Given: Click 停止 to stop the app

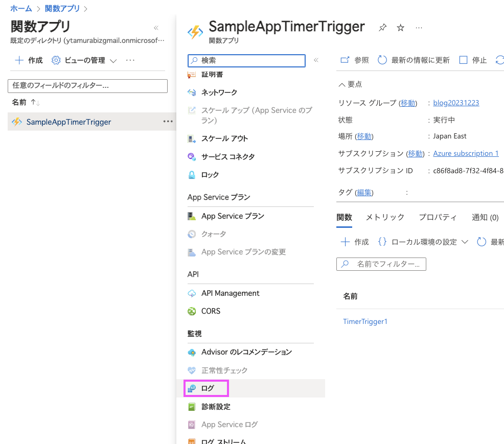Looking at the screenshot, I should click(x=473, y=60).
